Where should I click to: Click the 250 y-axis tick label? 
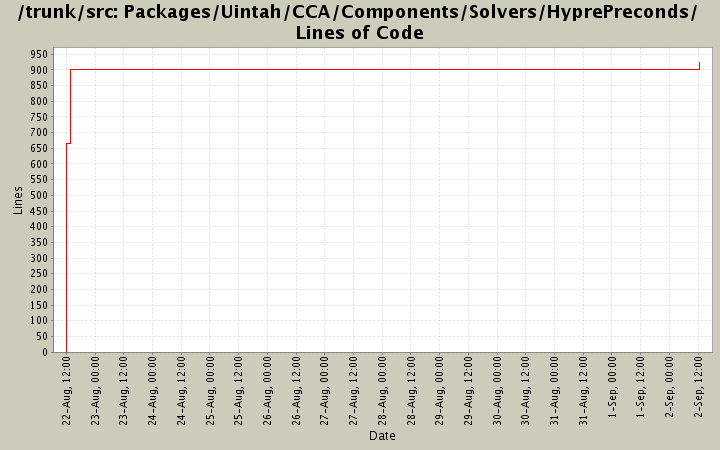39,274
